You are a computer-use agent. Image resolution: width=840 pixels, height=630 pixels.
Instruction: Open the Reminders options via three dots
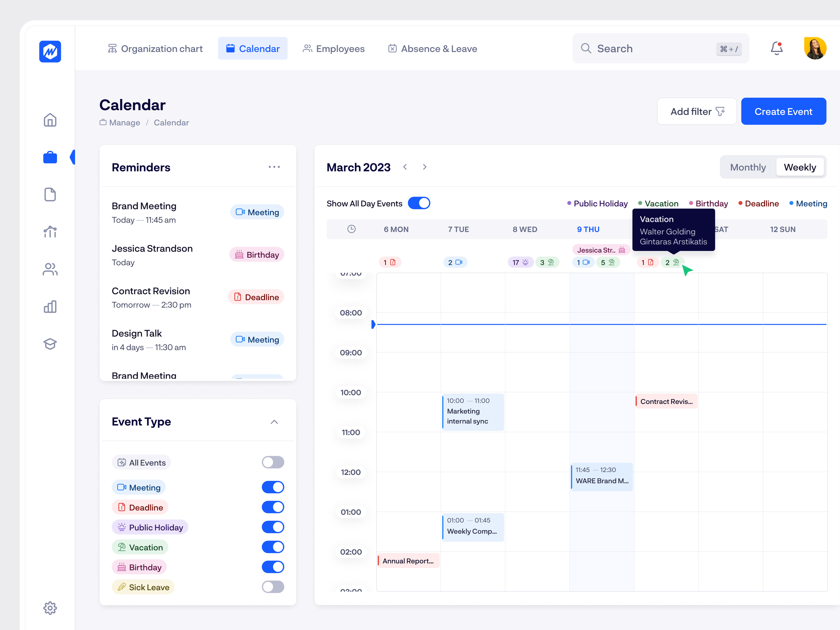pos(275,167)
